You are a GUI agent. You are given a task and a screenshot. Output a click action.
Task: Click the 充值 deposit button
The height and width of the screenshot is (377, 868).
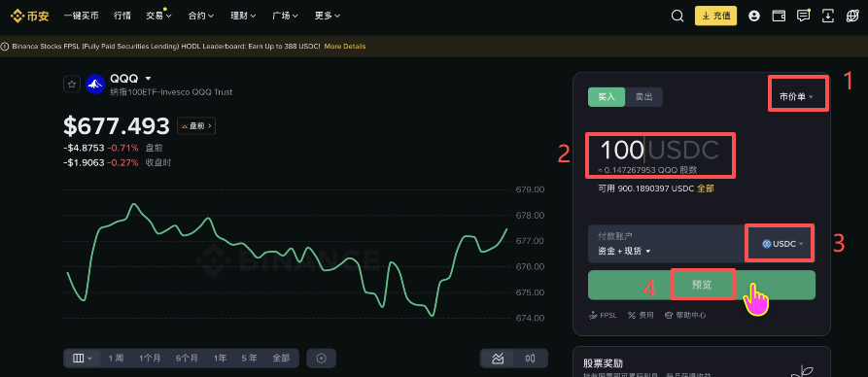coord(715,17)
